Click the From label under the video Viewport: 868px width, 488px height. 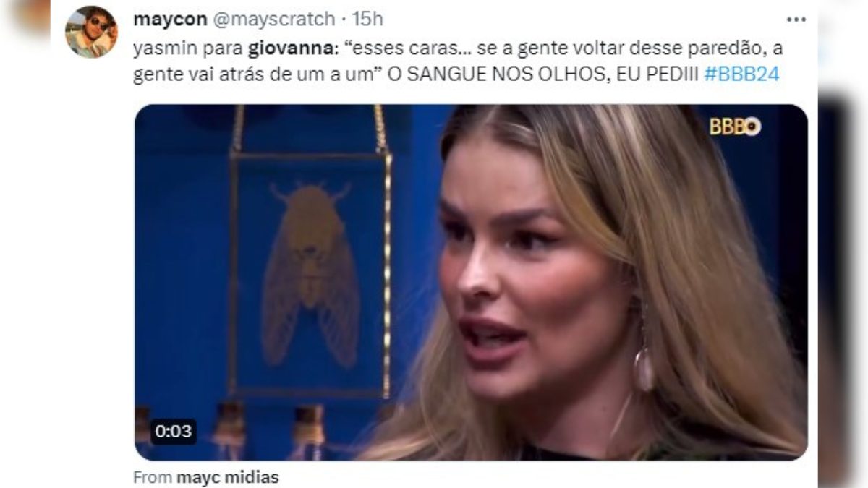click(x=153, y=477)
